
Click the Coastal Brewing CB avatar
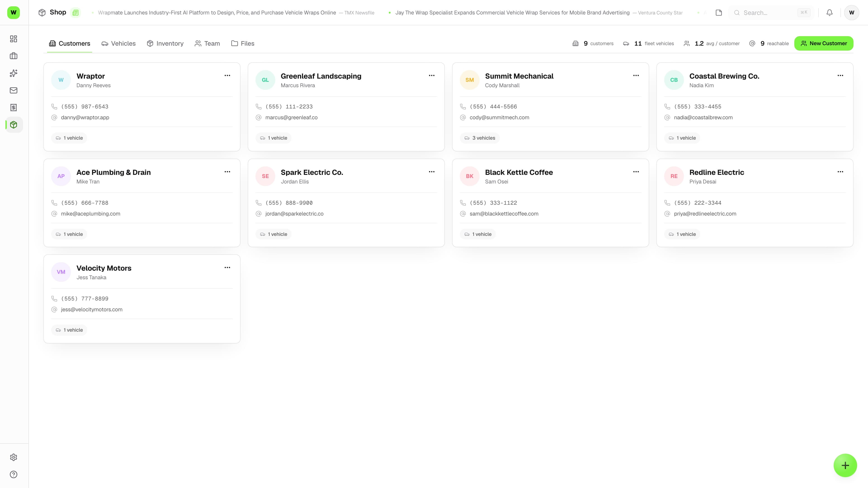click(x=674, y=80)
